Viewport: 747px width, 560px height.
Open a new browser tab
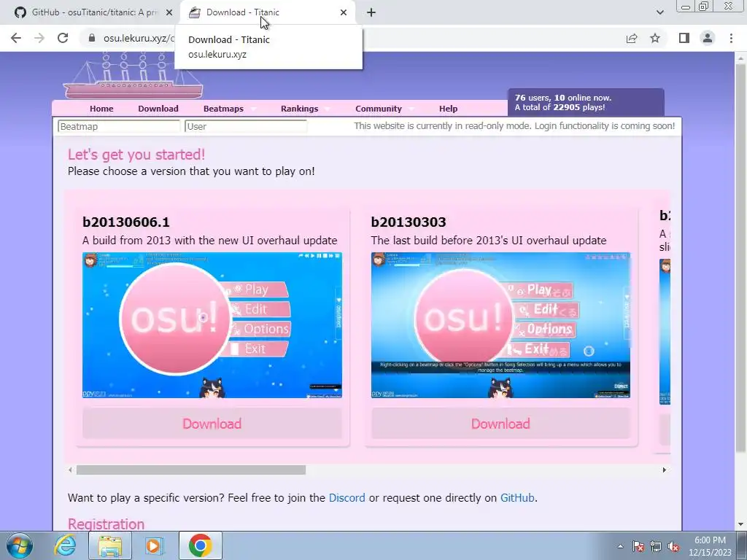tap(371, 12)
